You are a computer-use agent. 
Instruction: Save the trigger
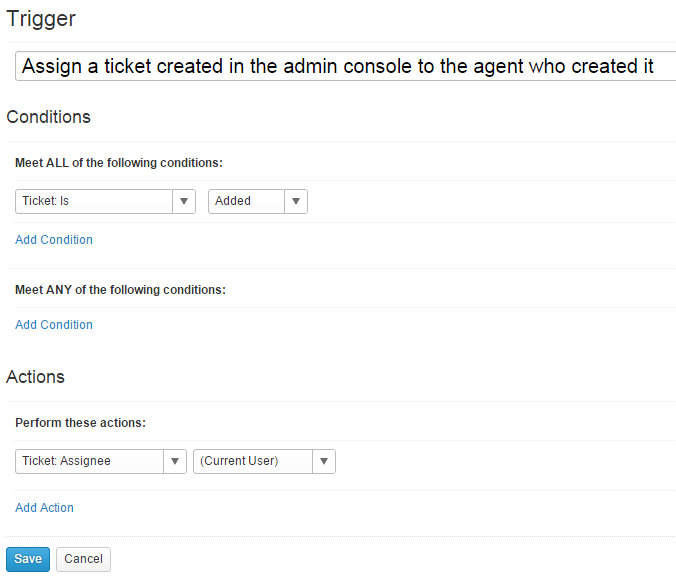pos(28,559)
